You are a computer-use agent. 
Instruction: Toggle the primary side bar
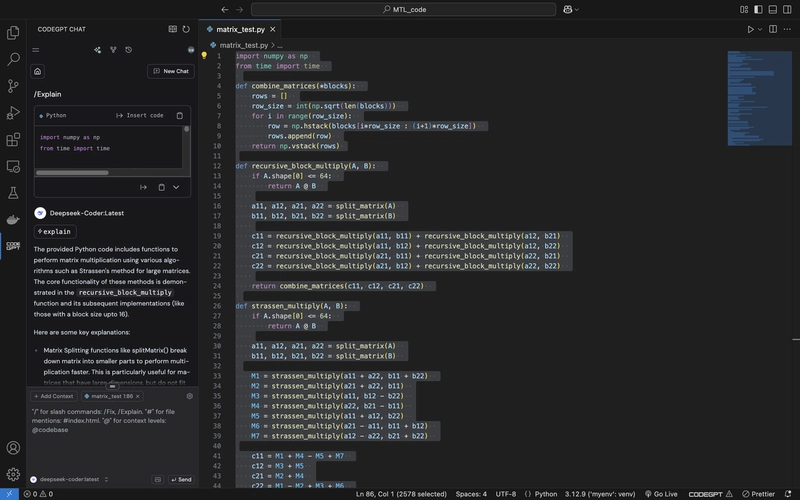coord(758,9)
